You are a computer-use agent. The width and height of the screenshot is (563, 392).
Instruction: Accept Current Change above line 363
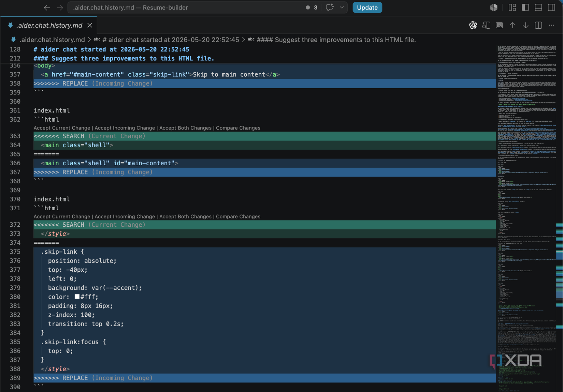62,128
